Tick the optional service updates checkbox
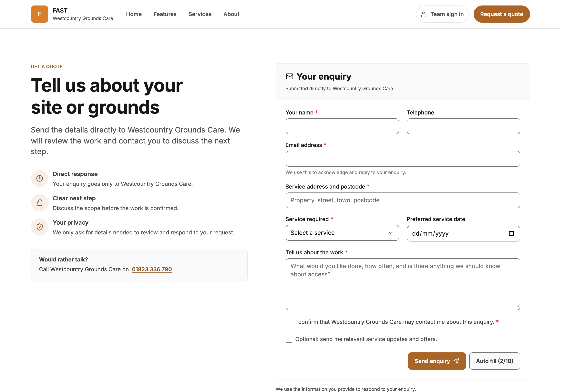Viewport: 565px width, 392px height. click(x=289, y=339)
